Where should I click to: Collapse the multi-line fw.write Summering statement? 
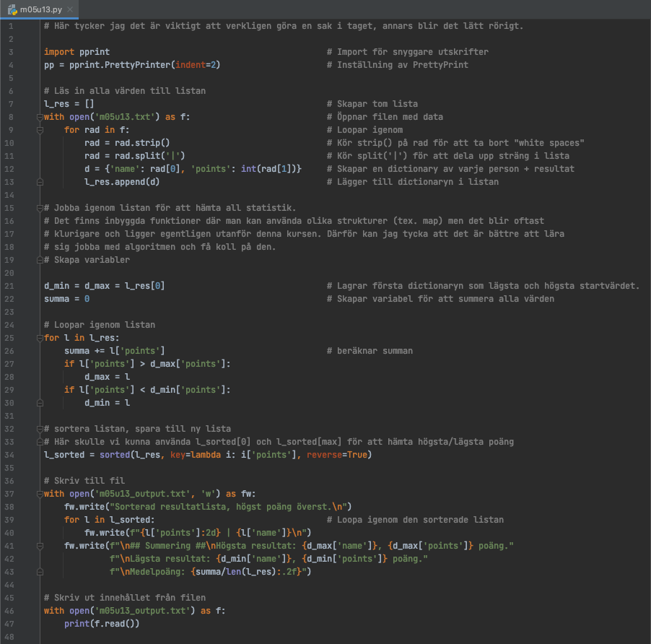tap(39, 546)
